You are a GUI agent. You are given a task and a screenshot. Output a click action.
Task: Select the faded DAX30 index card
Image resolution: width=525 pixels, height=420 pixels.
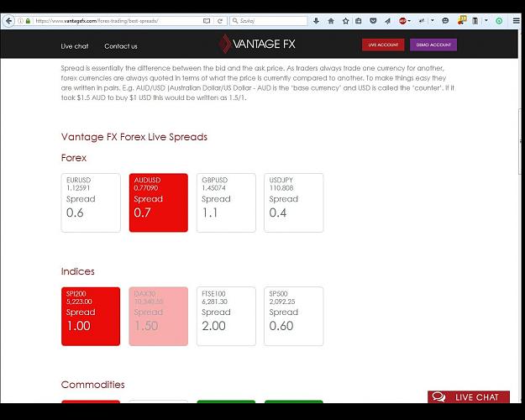coord(159,316)
